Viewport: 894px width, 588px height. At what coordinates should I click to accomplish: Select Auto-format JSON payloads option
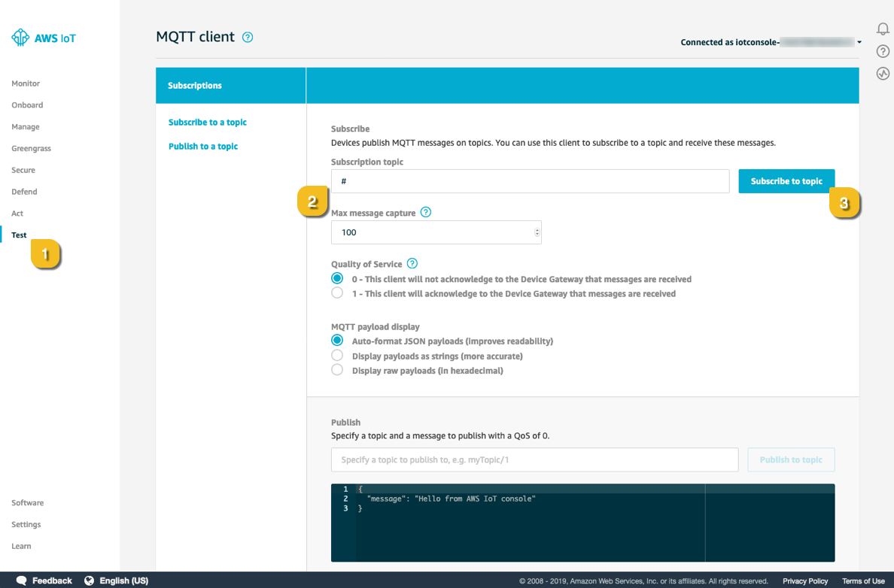click(337, 341)
